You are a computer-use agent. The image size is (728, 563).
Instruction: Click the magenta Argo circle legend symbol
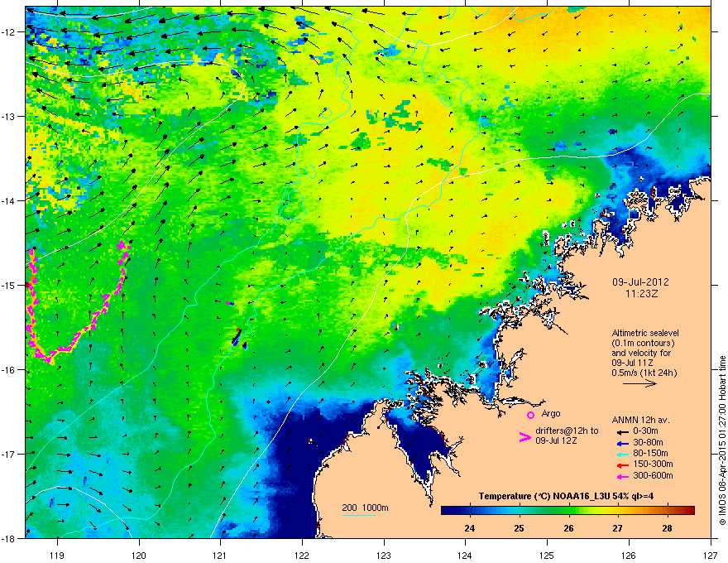click(530, 415)
